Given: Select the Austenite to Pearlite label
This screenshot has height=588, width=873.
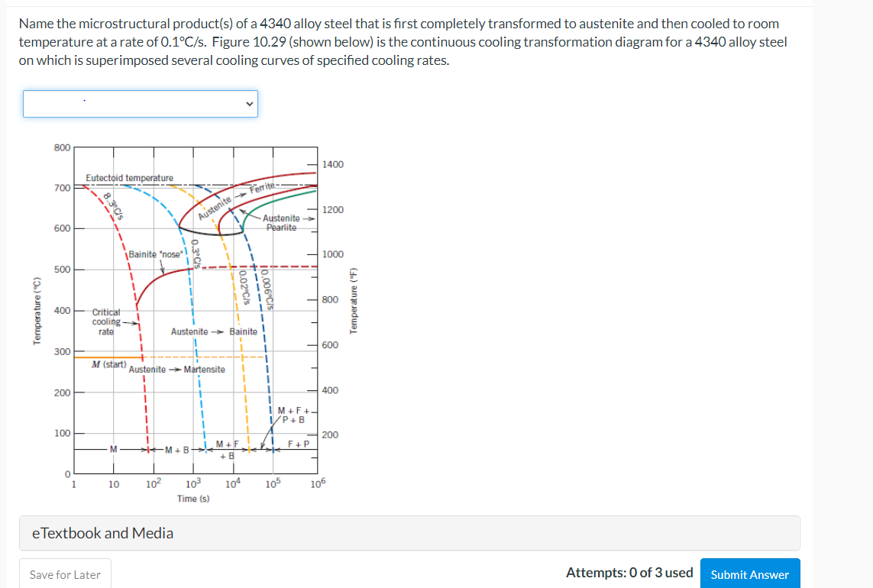Looking at the screenshot, I should click(x=282, y=221).
